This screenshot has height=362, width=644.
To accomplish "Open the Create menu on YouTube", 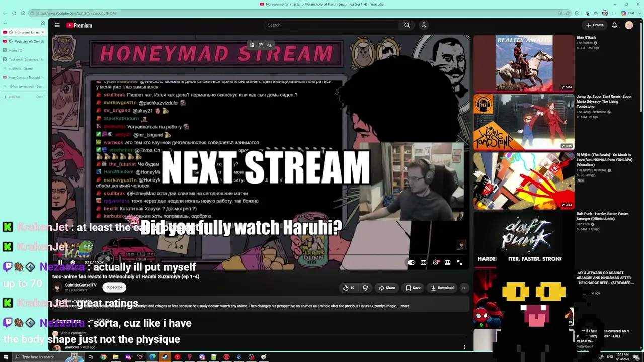I will click(x=595, y=25).
